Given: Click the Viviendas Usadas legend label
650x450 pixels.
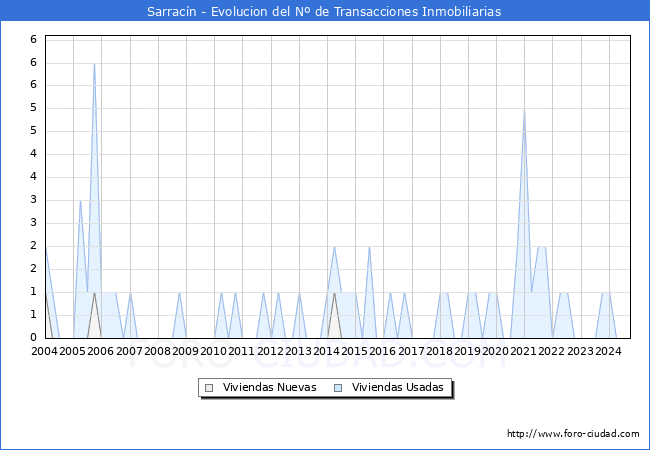Looking at the screenshot, I should click(398, 387).
